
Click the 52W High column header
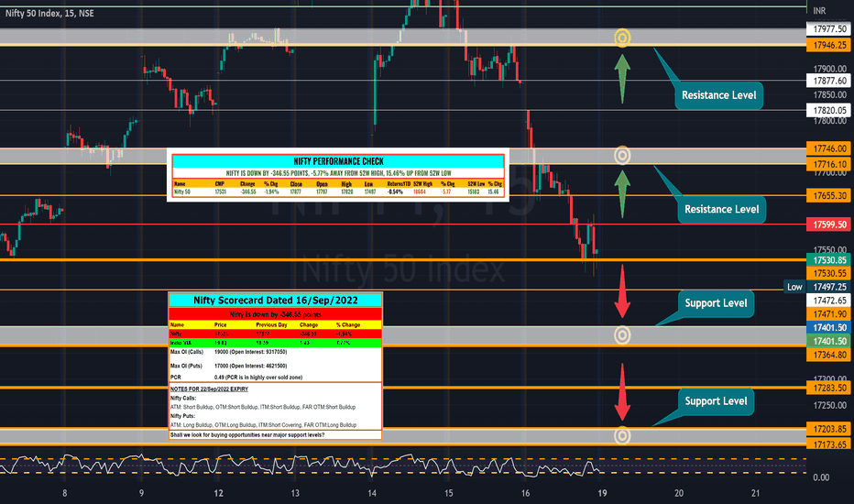(x=422, y=184)
